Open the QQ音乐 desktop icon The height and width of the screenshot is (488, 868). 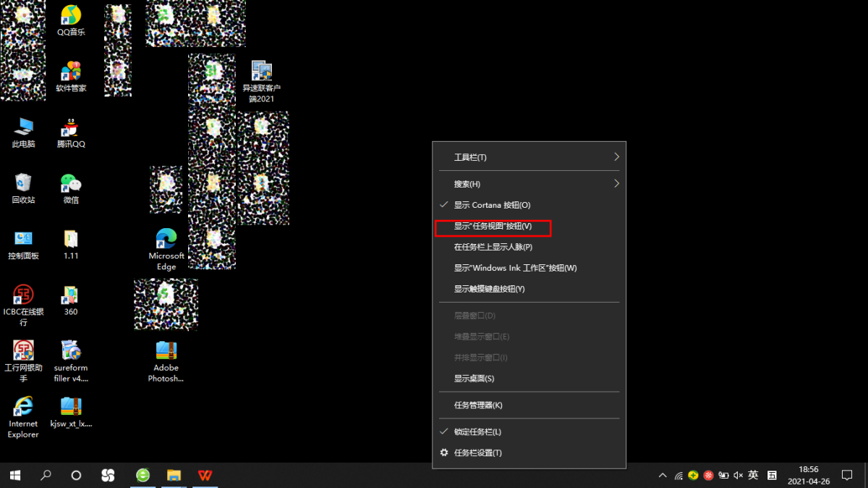tap(71, 20)
